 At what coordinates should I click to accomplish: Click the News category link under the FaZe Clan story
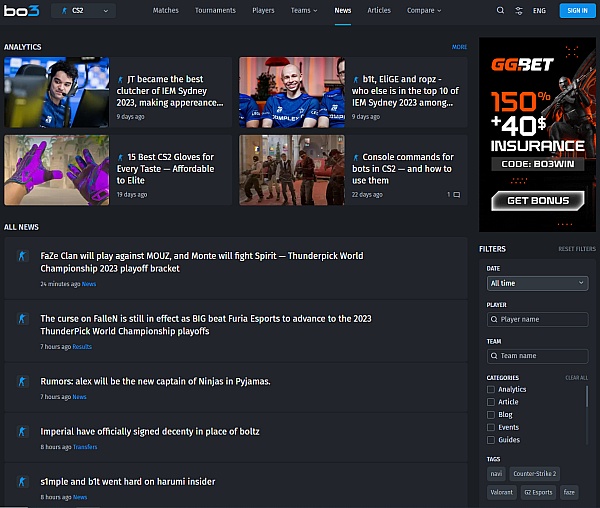[x=89, y=284]
